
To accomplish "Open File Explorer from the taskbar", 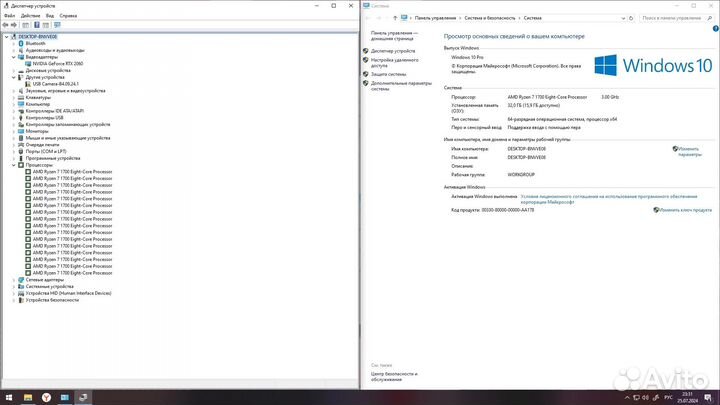I will pyautogui.click(x=28, y=397).
